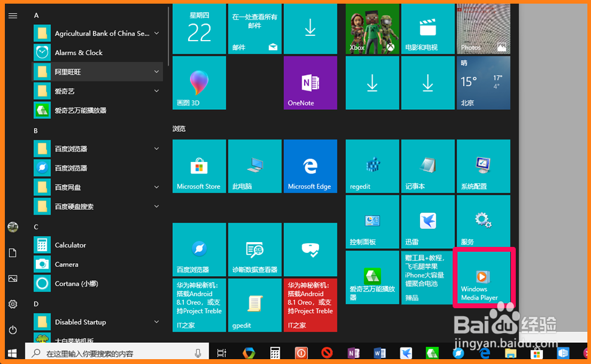
Task: Open the OneNote tile
Action: pyautogui.click(x=310, y=83)
